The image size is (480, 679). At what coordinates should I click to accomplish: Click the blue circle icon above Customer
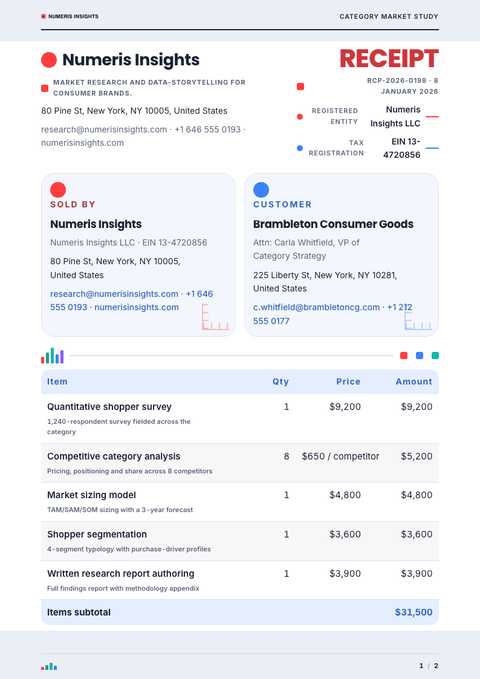[261, 190]
